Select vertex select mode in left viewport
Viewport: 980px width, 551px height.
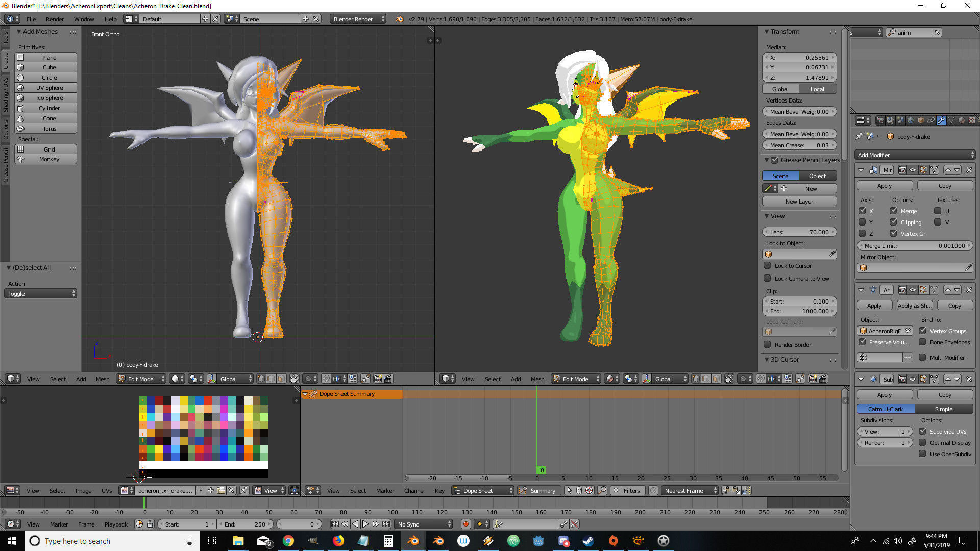(261, 379)
